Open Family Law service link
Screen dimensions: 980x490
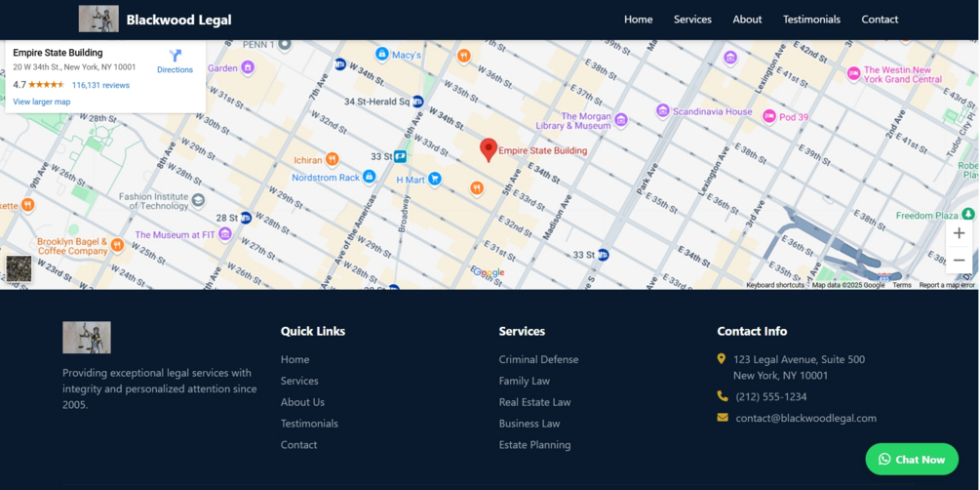(525, 381)
